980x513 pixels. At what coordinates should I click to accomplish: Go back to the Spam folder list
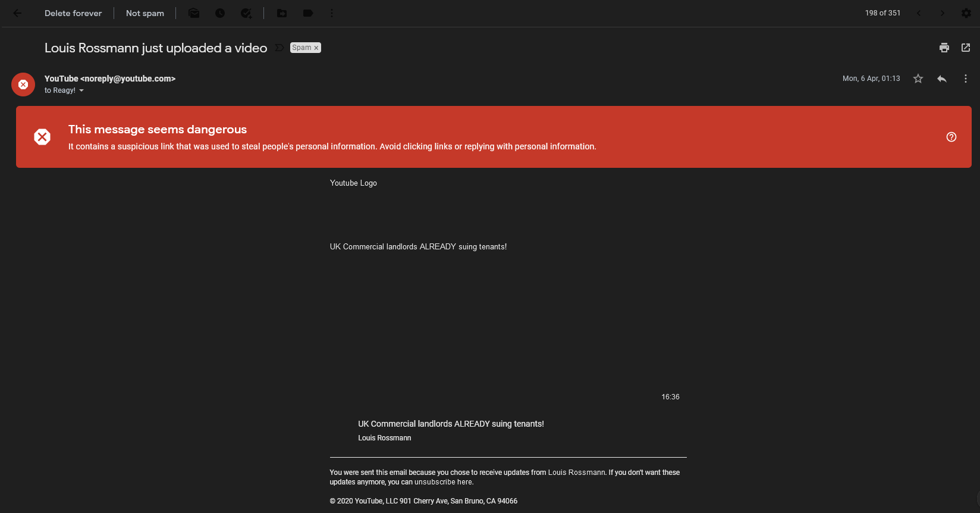click(x=17, y=13)
